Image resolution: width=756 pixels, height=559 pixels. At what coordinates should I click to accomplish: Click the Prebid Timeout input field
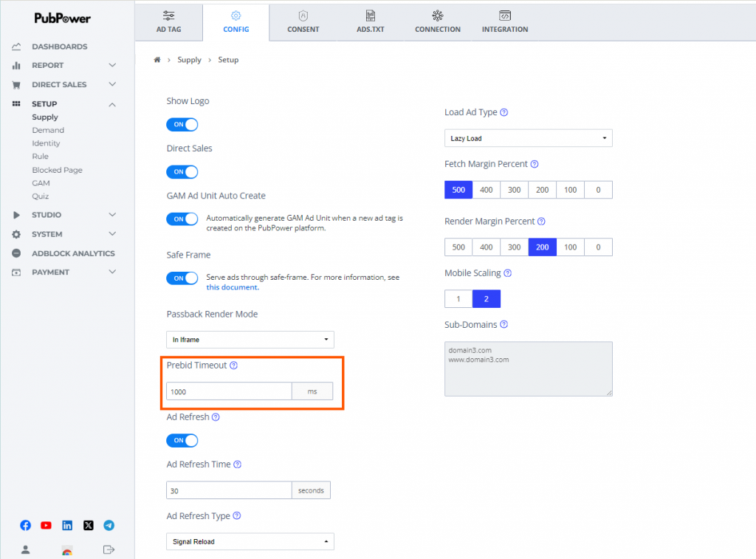[x=229, y=391]
